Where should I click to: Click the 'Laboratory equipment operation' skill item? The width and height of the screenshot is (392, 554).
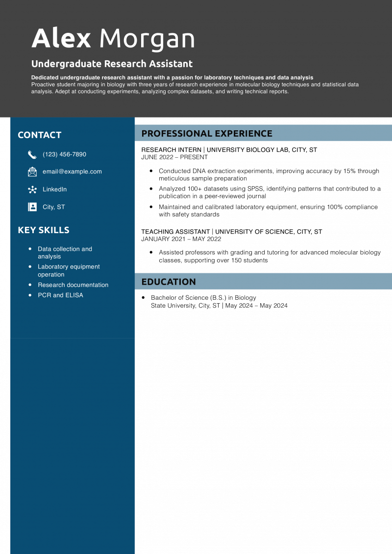pyautogui.click(x=69, y=270)
